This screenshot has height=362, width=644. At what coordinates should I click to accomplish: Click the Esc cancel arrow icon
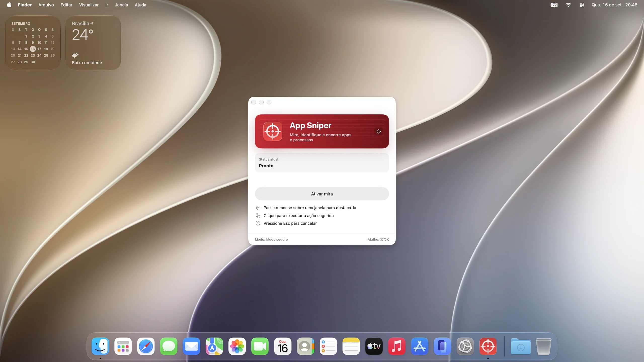click(x=258, y=223)
